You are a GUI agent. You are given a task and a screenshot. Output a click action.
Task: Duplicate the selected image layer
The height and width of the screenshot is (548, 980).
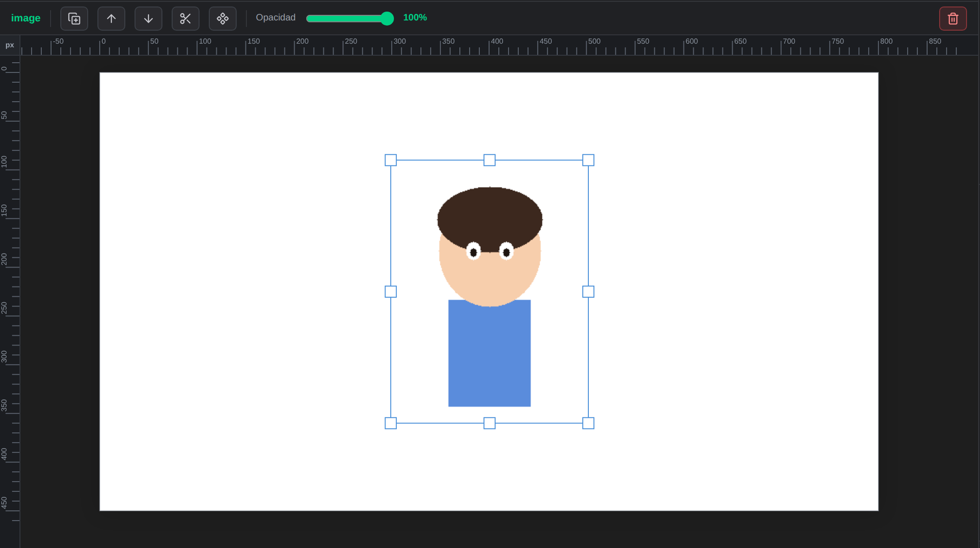click(74, 19)
